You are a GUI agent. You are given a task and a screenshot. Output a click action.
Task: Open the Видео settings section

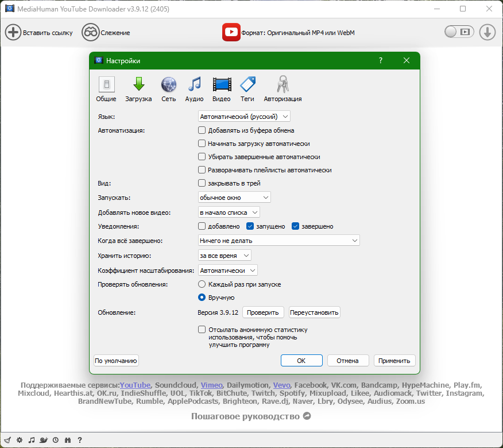(220, 88)
